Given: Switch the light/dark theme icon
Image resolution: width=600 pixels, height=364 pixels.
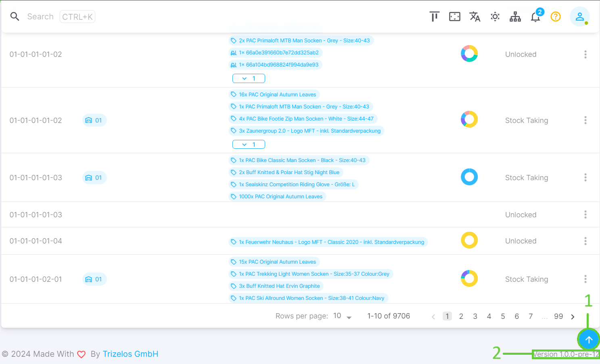Looking at the screenshot, I should (x=495, y=17).
